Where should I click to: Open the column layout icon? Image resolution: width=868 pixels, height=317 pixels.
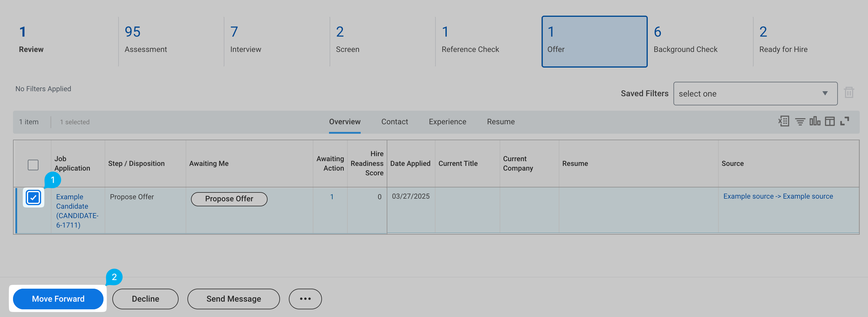[x=830, y=121]
